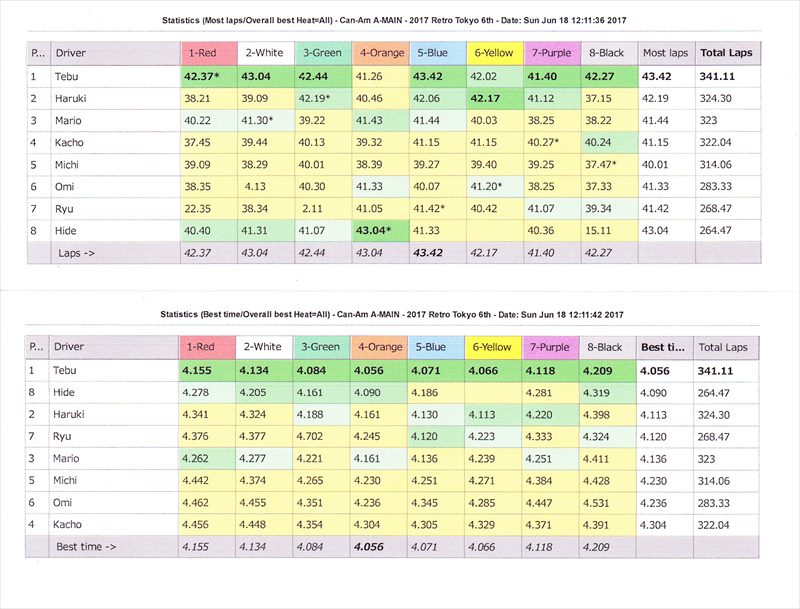
Task: Select 4-Orange lane header in Best time table
Action: tap(380, 347)
